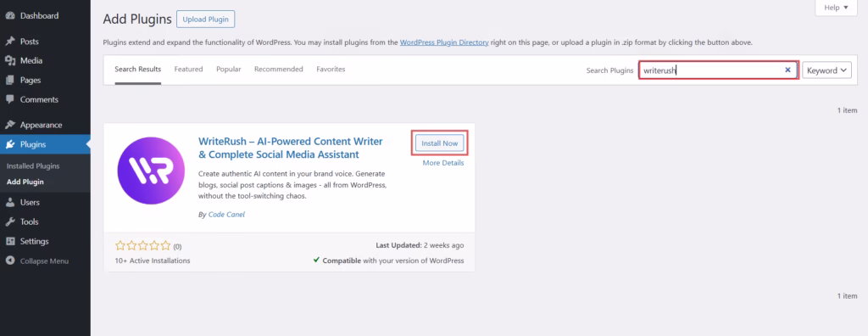This screenshot has width=868, height=336.
Task: Click the Upload Plugin button
Action: click(205, 20)
